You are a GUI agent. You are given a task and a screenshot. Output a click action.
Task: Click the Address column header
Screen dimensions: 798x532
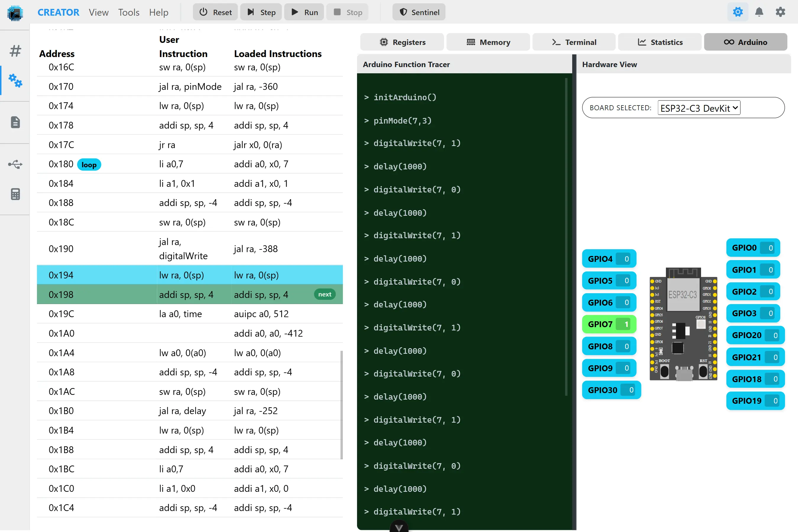pos(57,53)
